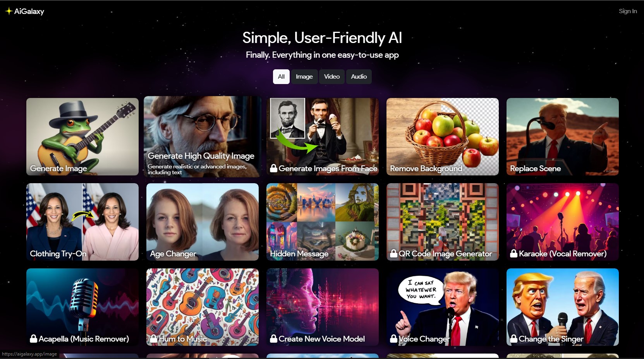Open the Remove Background fruit basket tile
Viewport: 644px width, 359px height.
point(443,137)
